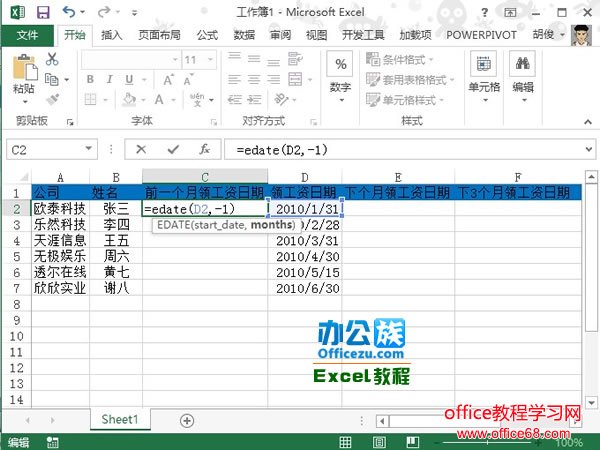Expand the Name Box dropdown arrow
The width and height of the screenshot is (600, 450).
[x=88, y=148]
